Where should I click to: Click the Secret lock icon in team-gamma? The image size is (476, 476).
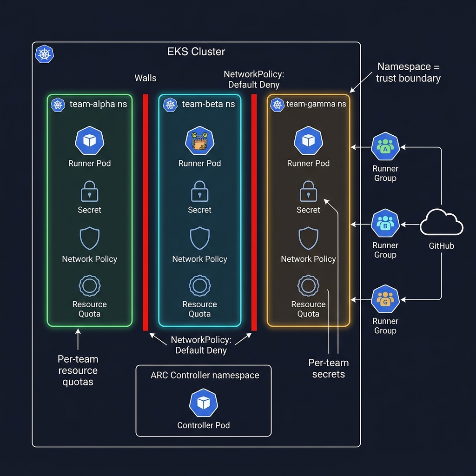[x=309, y=191]
